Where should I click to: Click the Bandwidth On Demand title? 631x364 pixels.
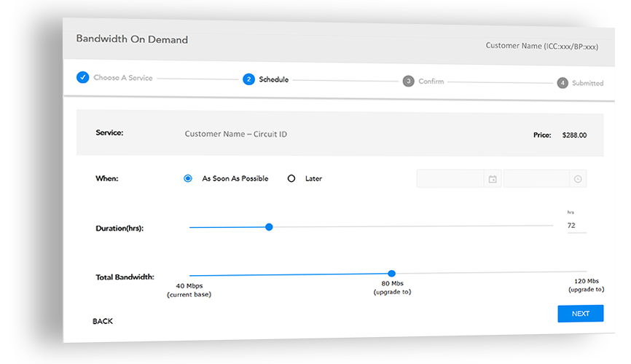[x=132, y=39]
